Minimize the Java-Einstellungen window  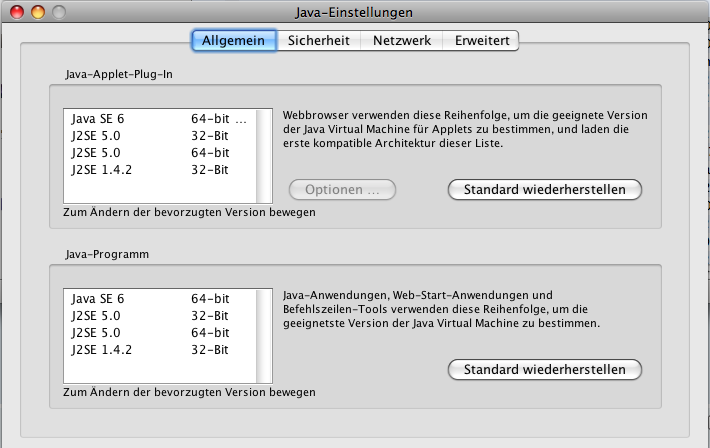pyautogui.click(x=39, y=13)
